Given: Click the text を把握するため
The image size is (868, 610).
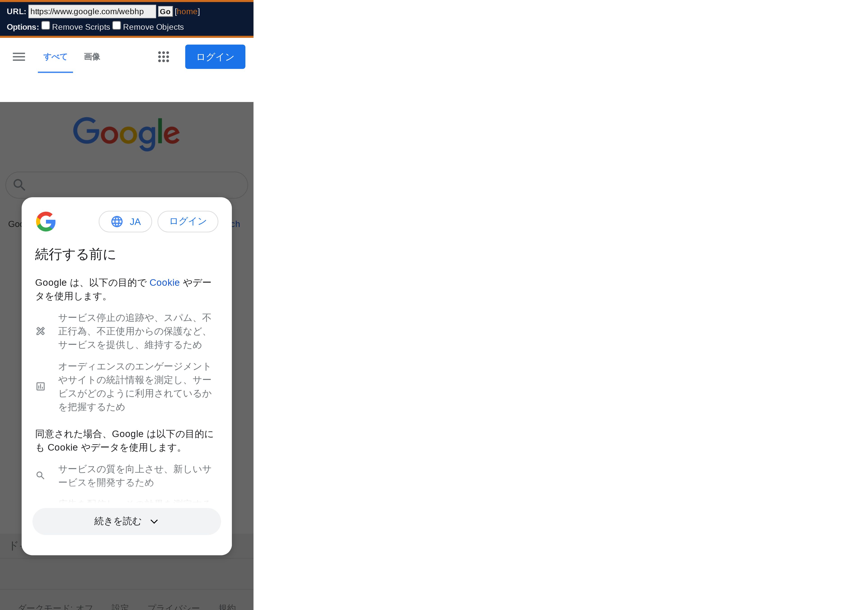Looking at the screenshot, I should pyautogui.click(x=91, y=407).
